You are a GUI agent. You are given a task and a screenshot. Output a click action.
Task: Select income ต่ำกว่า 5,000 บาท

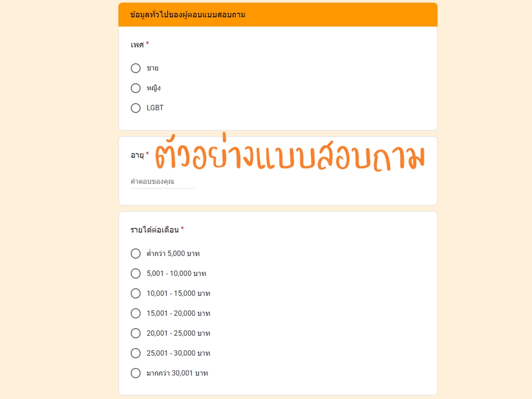tap(135, 253)
